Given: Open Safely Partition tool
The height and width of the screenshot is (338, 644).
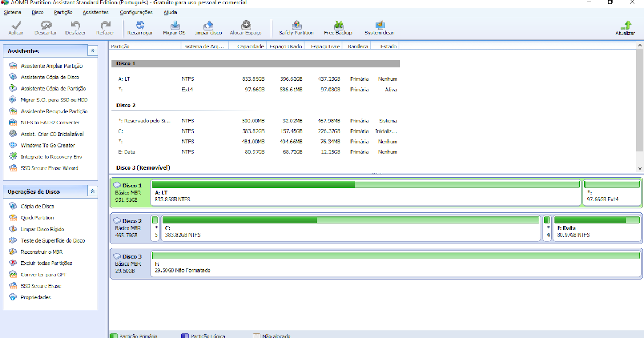Looking at the screenshot, I should (x=296, y=28).
